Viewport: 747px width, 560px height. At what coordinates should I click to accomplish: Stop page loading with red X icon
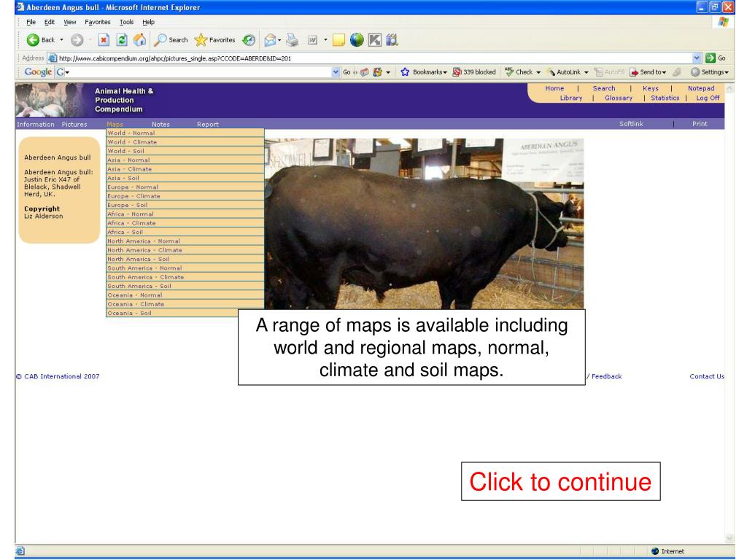(x=104, y=40)
